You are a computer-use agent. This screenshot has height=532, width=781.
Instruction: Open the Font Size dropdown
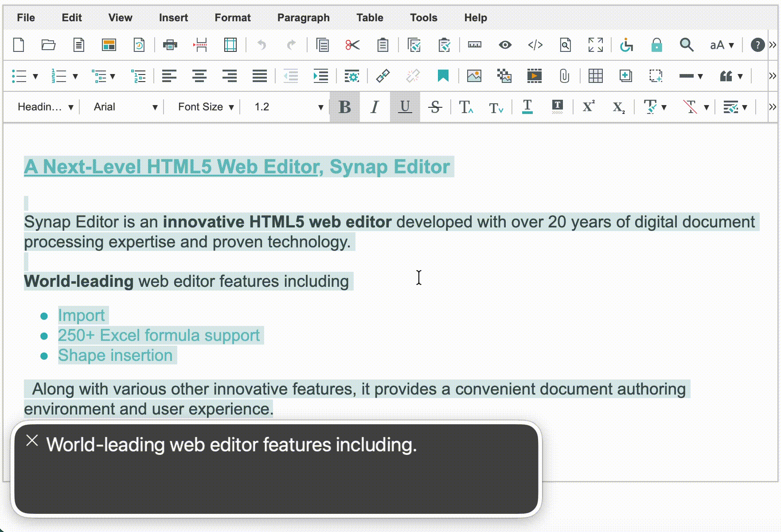205,107
